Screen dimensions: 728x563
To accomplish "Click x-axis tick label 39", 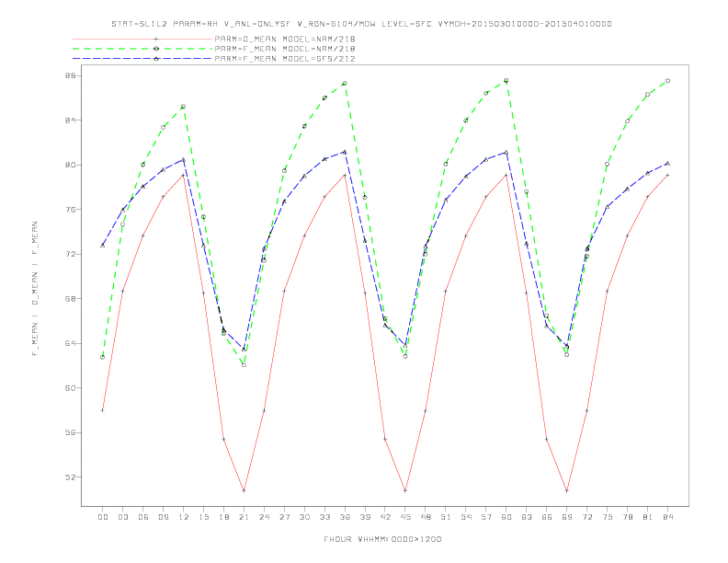I will pyautogui.click(x=365, y=517).
